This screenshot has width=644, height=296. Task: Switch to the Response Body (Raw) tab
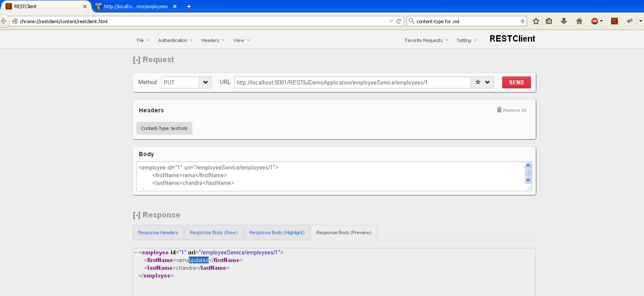pyautogui.click(x=213, y=232)
